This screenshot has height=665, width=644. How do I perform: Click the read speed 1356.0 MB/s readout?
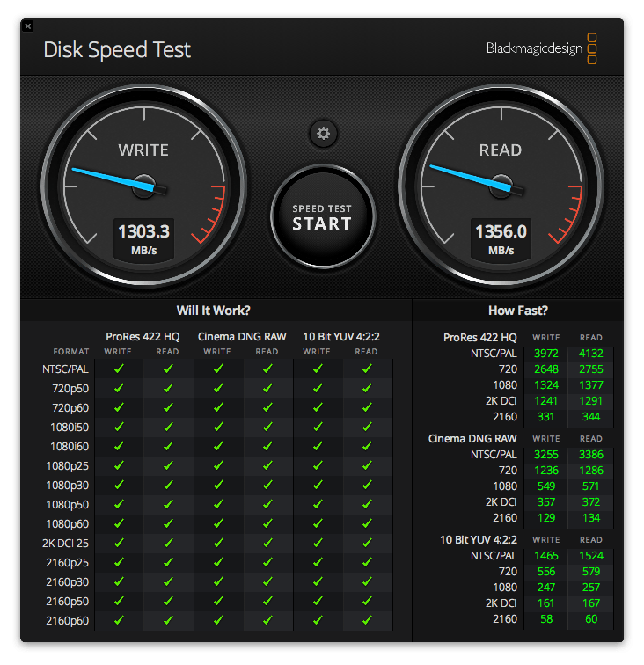point(501,238)
